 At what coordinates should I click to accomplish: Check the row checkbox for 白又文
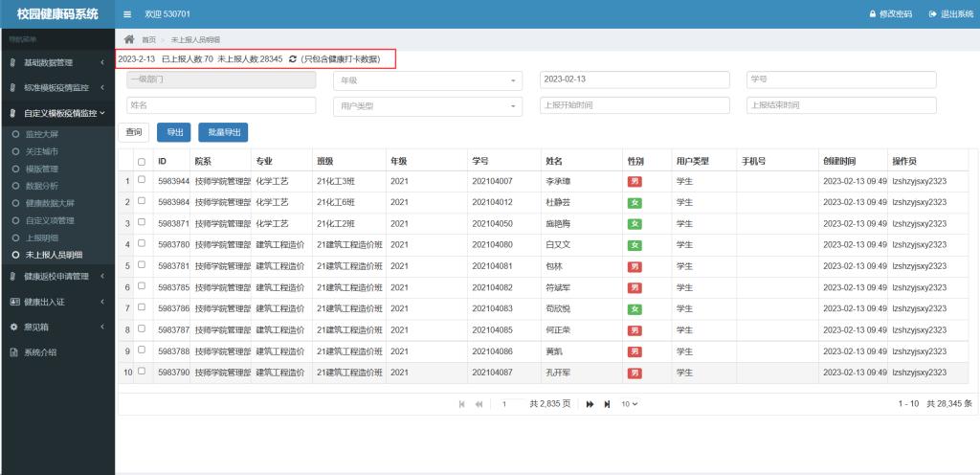click(x=142, y=243)
